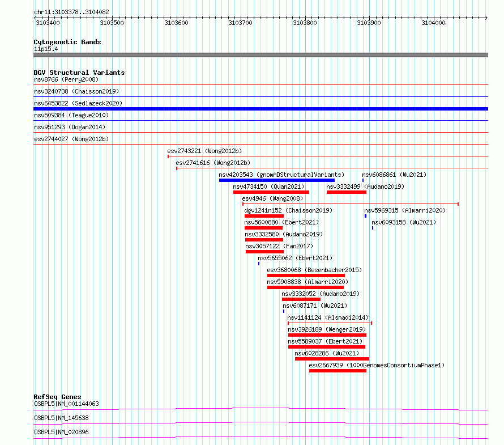Open the nsv1141124 (Alsmadi2014) label
This screenshot has width=504, height=445.
coord(328,317)
